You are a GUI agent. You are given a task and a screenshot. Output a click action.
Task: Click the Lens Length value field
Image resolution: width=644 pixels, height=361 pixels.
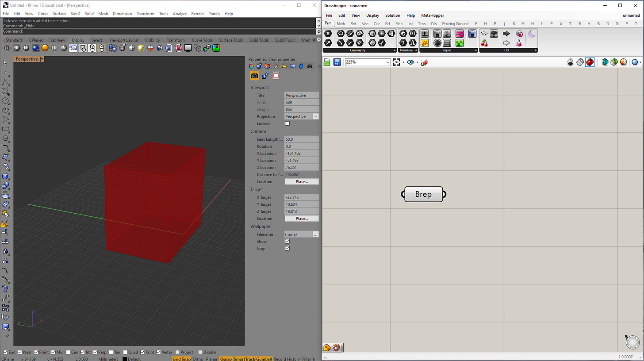click(x=302, y=139)
